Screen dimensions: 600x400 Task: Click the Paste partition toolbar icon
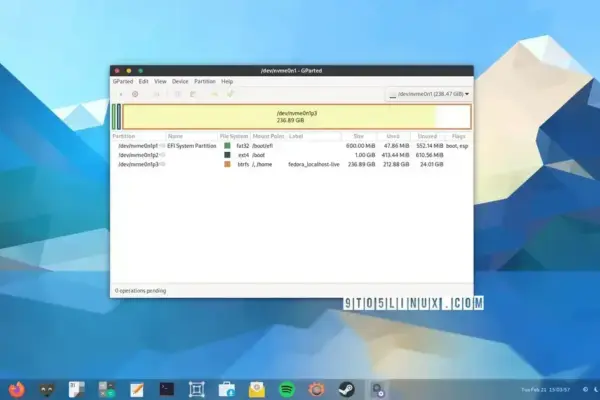193,94
